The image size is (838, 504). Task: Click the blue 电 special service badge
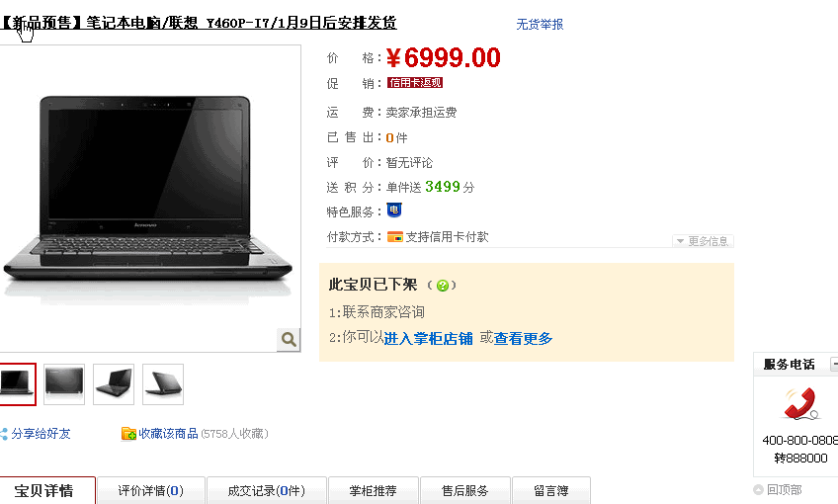pos(394,210)
